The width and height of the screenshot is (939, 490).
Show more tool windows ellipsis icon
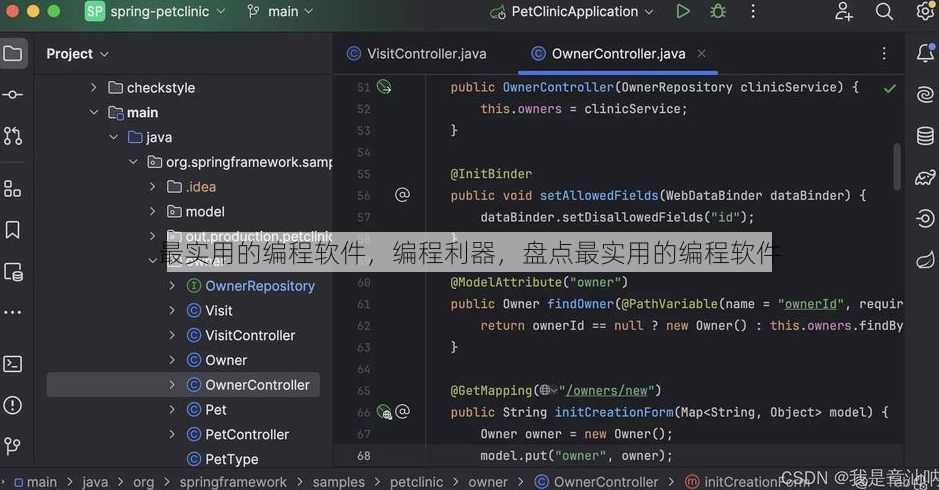point(13,312)
